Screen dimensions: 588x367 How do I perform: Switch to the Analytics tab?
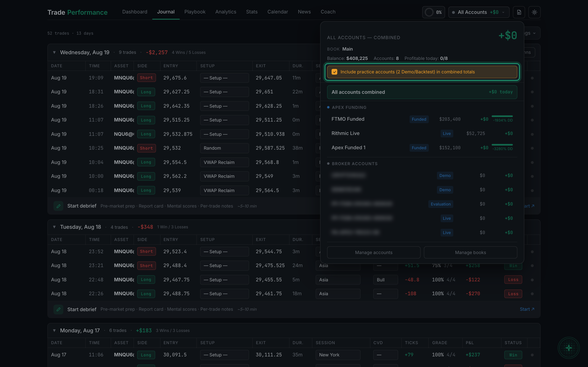[x=226, y=12]
